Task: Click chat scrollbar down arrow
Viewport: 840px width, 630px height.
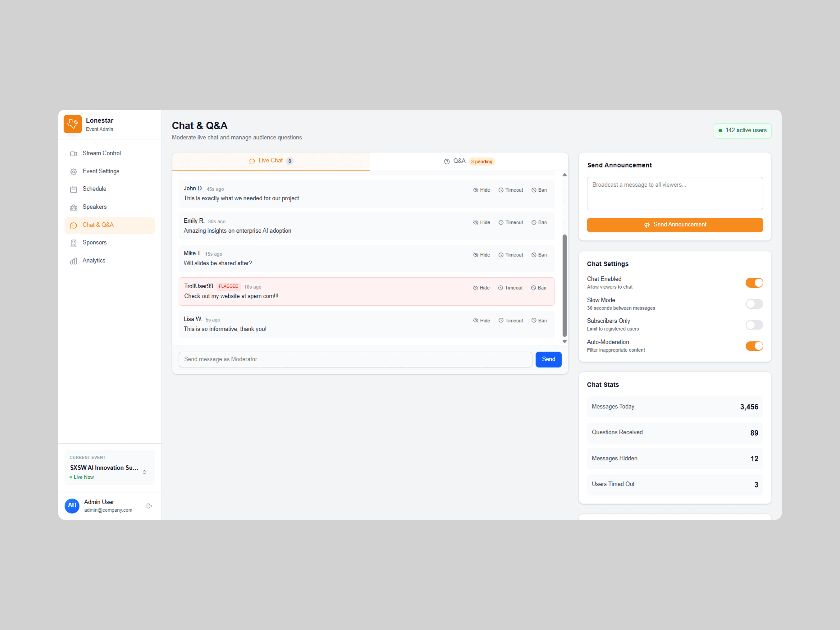Action: click(565, 342)
